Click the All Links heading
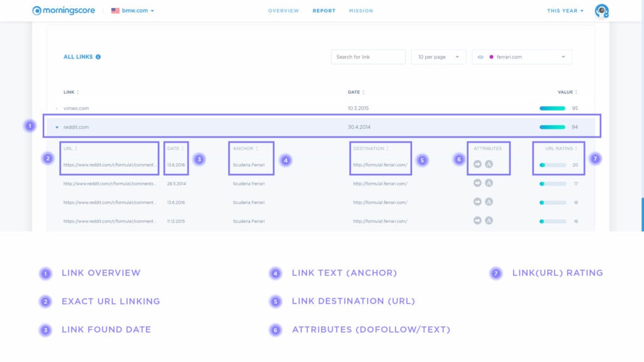This screenshot has width=644, height=362. [78, 57]
